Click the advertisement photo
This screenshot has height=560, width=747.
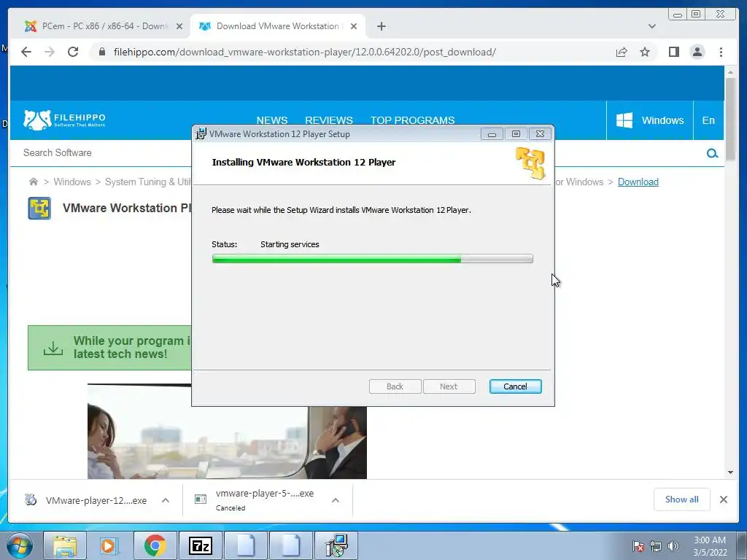click(x=227, y=442)
